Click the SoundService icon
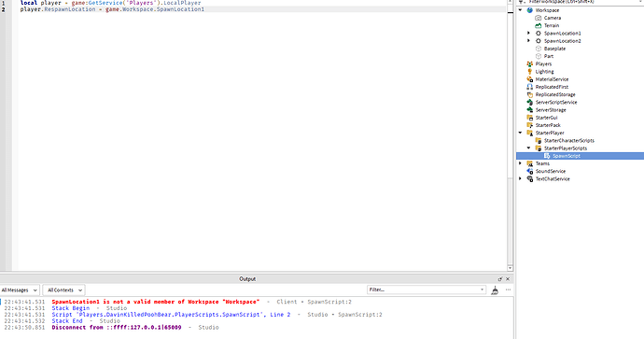Screen dimensions: 644x339 pyautogui.click(x=530, y=171)
